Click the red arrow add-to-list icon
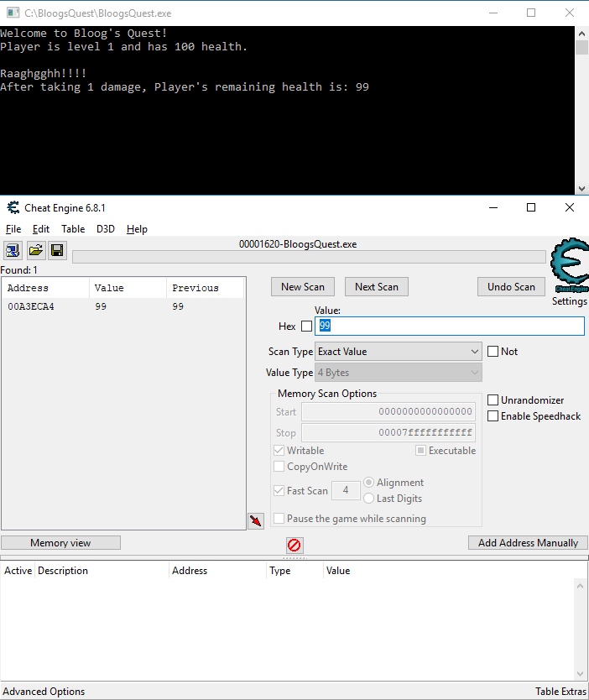This screenshot has height=700, width=589. pyautogui.click(x=256, y=520)
